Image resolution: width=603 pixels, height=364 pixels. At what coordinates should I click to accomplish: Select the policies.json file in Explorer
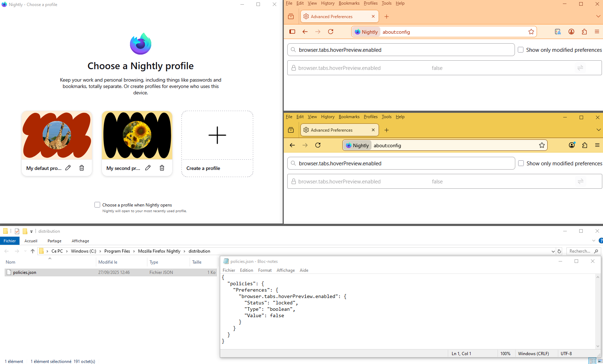[111, 272]
